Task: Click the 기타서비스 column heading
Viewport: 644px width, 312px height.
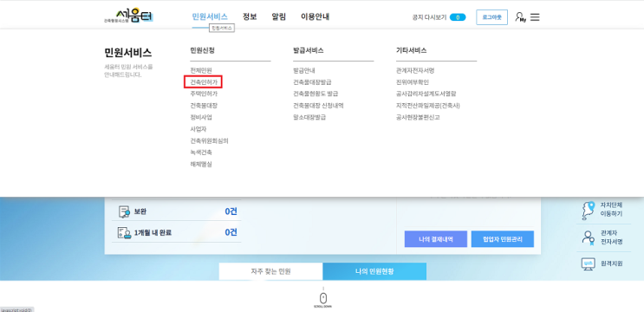Action: [411, 50]
